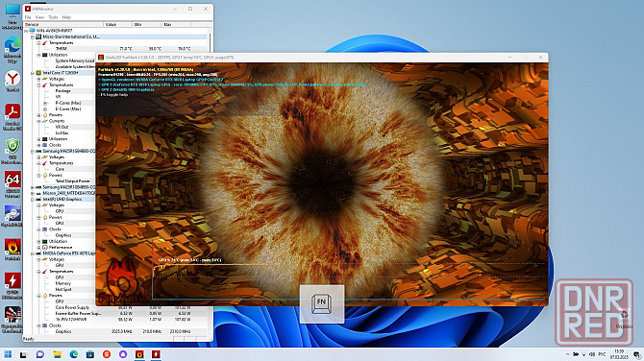
Task: Open the Tools menu in HWMonitor
Action: click(53, 17)
